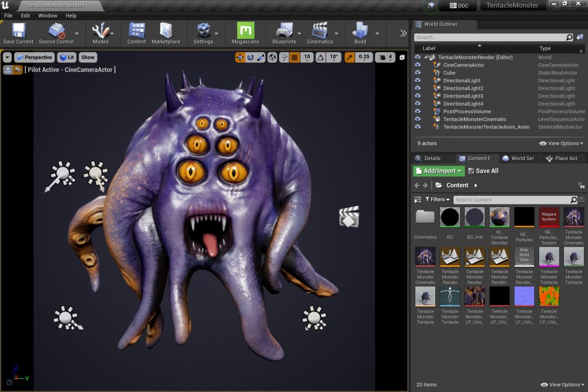
Task: Go back in Content Browser history
Action: (417, 185)
